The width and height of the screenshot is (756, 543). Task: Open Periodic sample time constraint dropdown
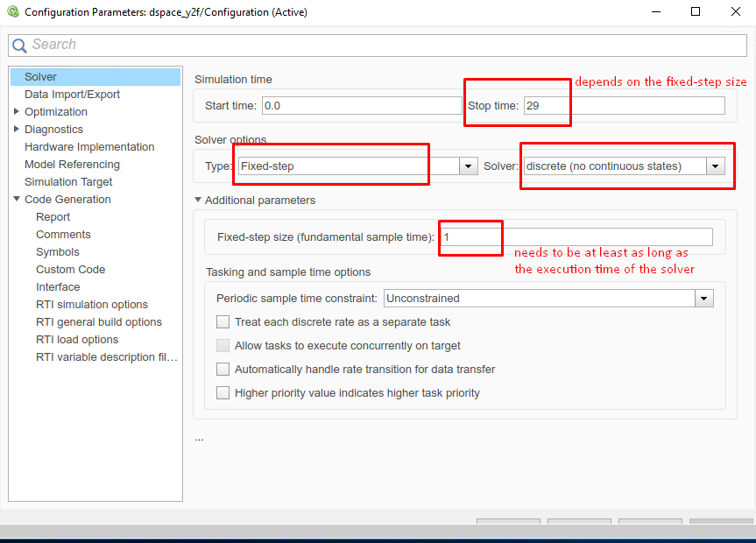pos(703,299)
